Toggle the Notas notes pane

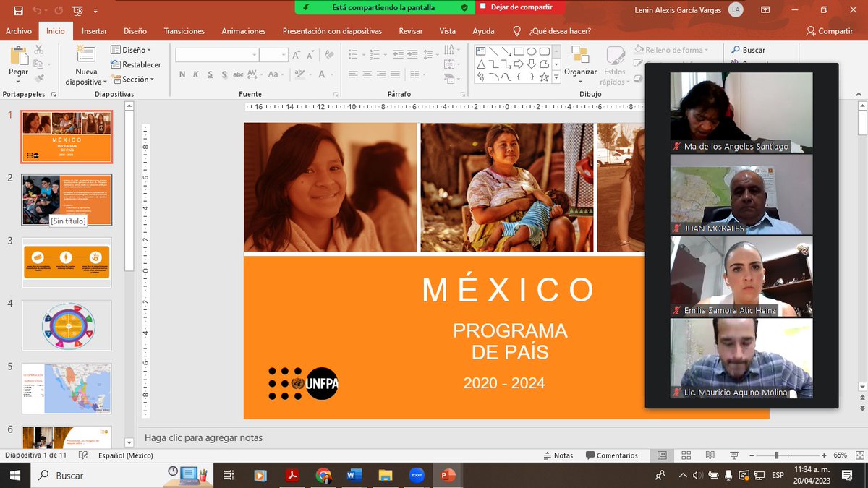[558, 455]
